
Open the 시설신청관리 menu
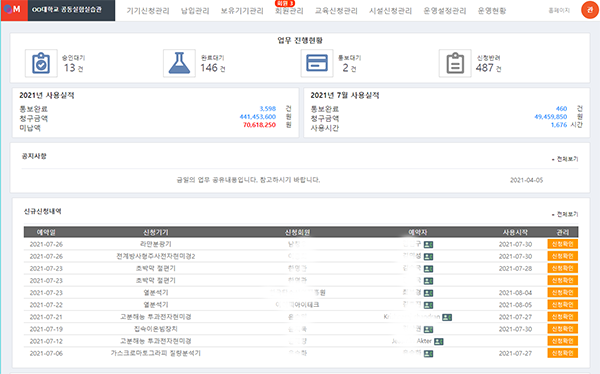point(390,11)
